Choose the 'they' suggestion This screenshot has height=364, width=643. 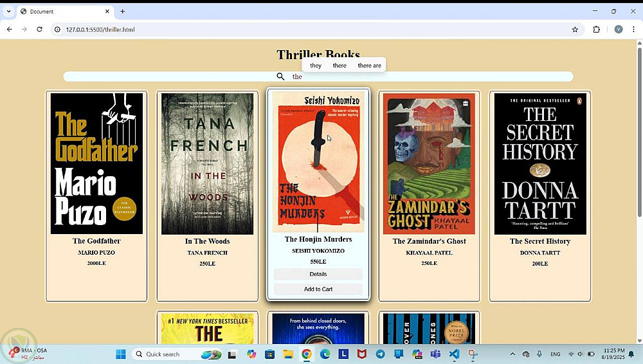point(315,65)
